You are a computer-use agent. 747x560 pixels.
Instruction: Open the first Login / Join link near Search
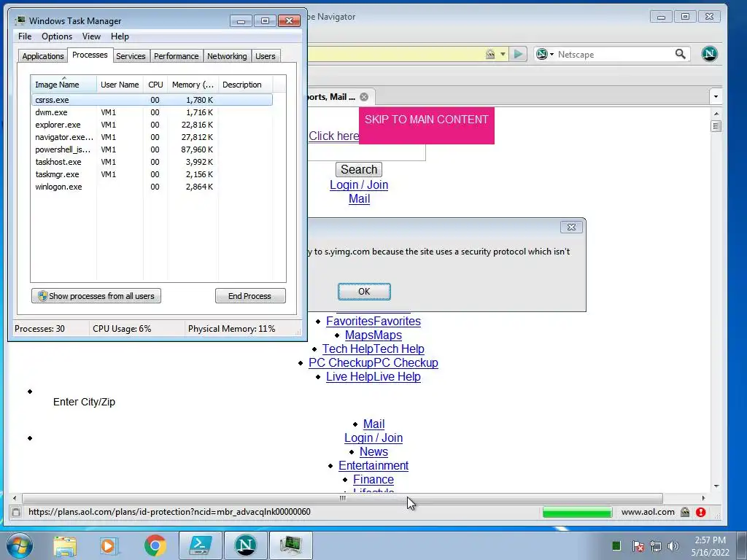click(359, 184)
